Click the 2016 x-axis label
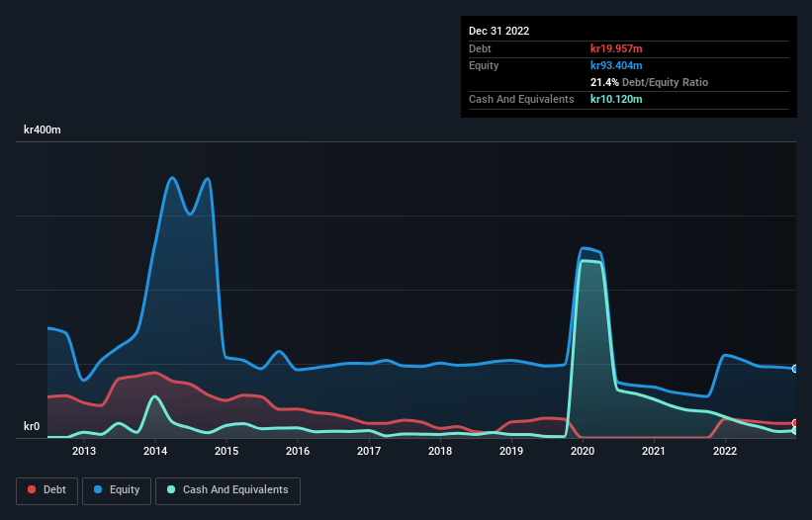 pyautogui.click(x=298, y=451)
